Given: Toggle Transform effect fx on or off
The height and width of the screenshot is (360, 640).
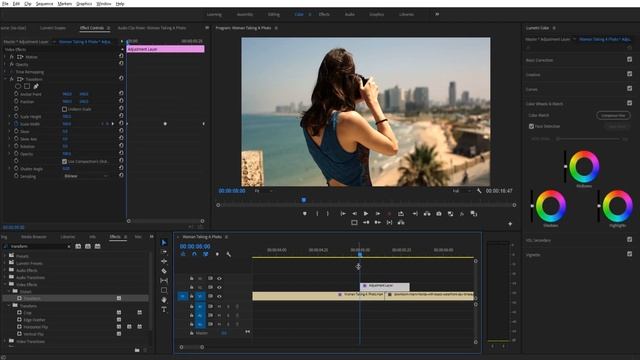Looking at the screenshot, I should click(12, 79).
